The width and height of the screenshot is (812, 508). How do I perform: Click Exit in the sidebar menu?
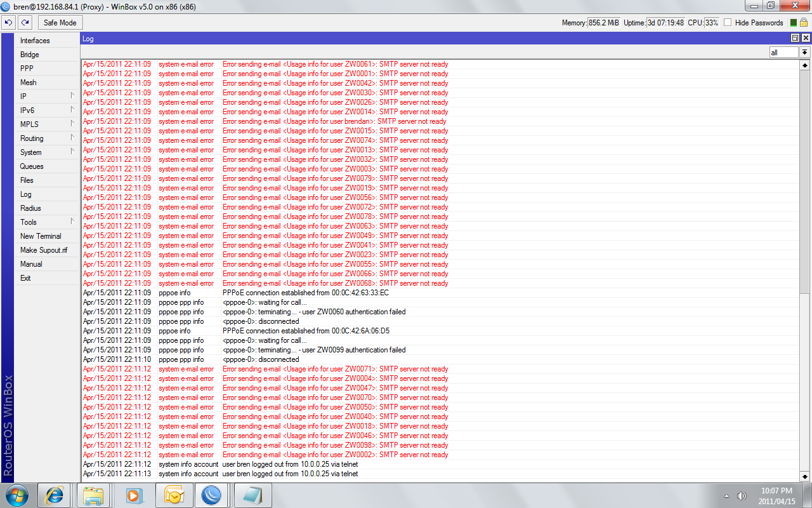48,278
